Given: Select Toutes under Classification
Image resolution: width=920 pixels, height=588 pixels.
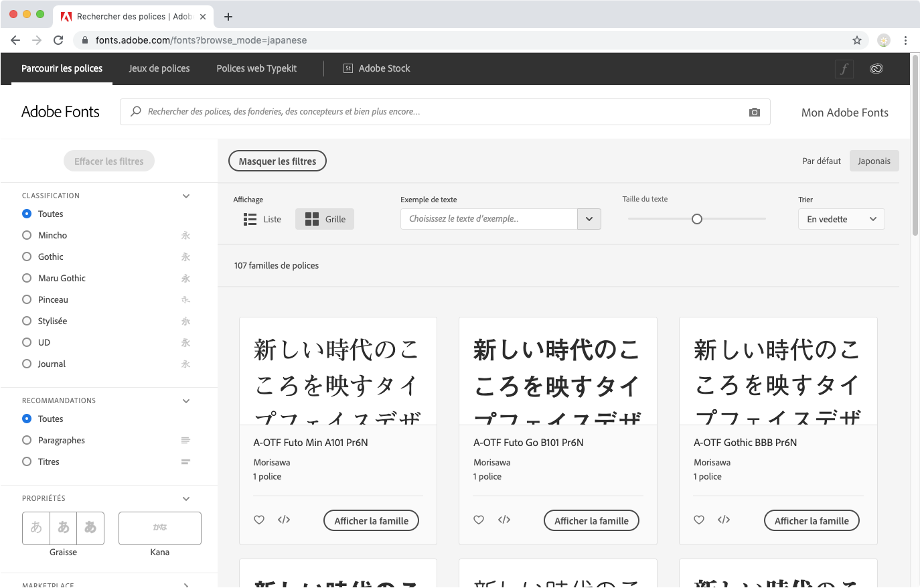Looking at the screenshot, I should pyautogui.click(x=27, y=214).
